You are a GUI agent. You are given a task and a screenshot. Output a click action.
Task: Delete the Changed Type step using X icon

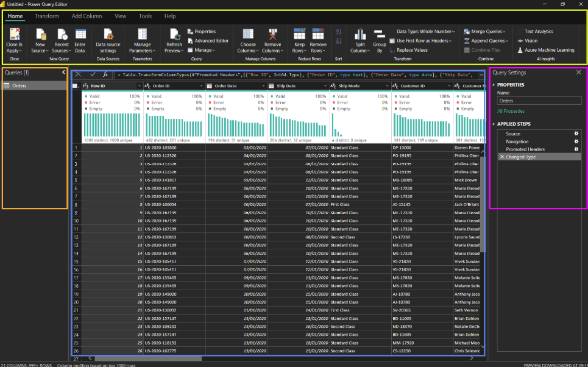pyautogui.click(x=501, y=157)
